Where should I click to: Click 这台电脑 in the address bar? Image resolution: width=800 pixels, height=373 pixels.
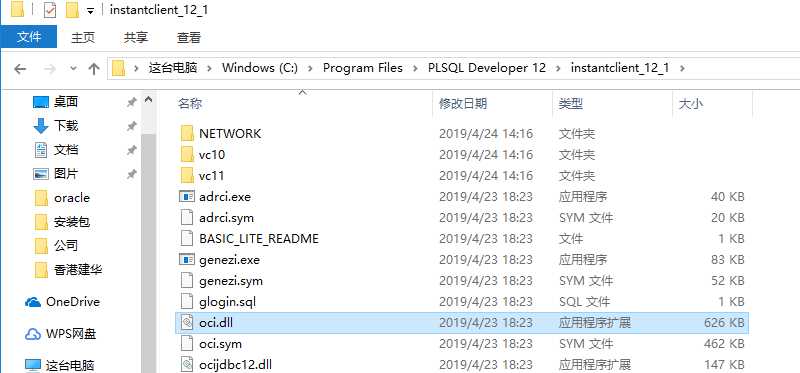tap(172, 68)
